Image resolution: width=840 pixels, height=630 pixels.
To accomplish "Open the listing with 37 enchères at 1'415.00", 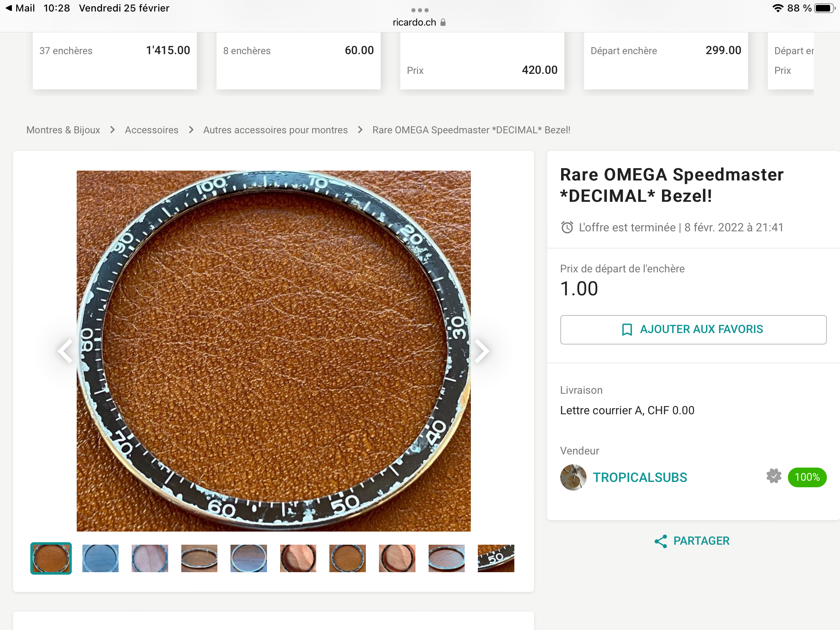I will (115, 60).
